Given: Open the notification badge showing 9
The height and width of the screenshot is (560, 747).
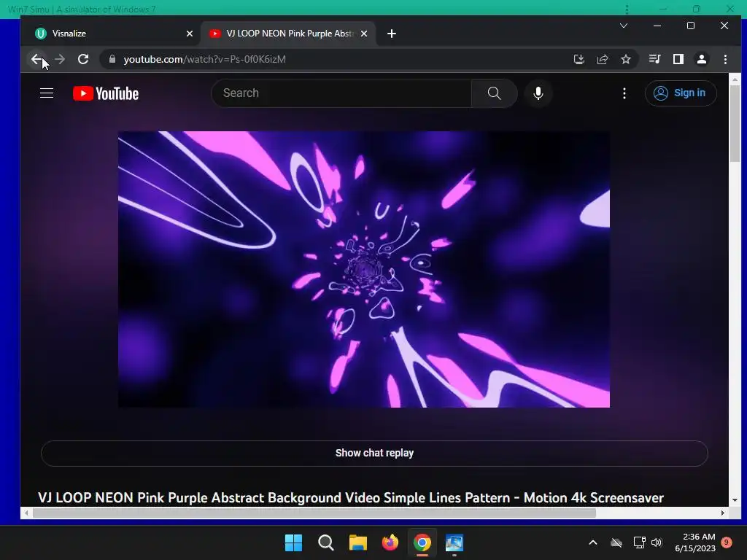Looking at the screenshot, I should (x=727, y=542).
